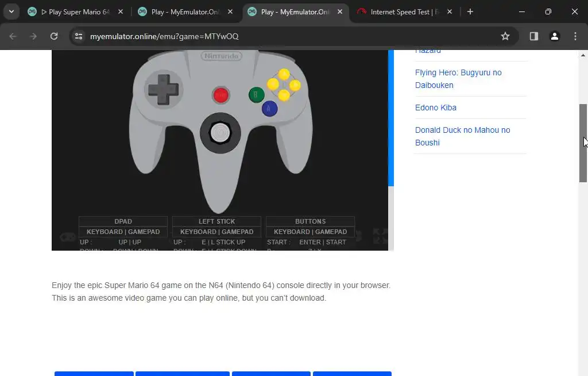Click the scroll-up arrow of page scrollbar
This screenshot has width=588, height=376.
click(x=583, y=55)
